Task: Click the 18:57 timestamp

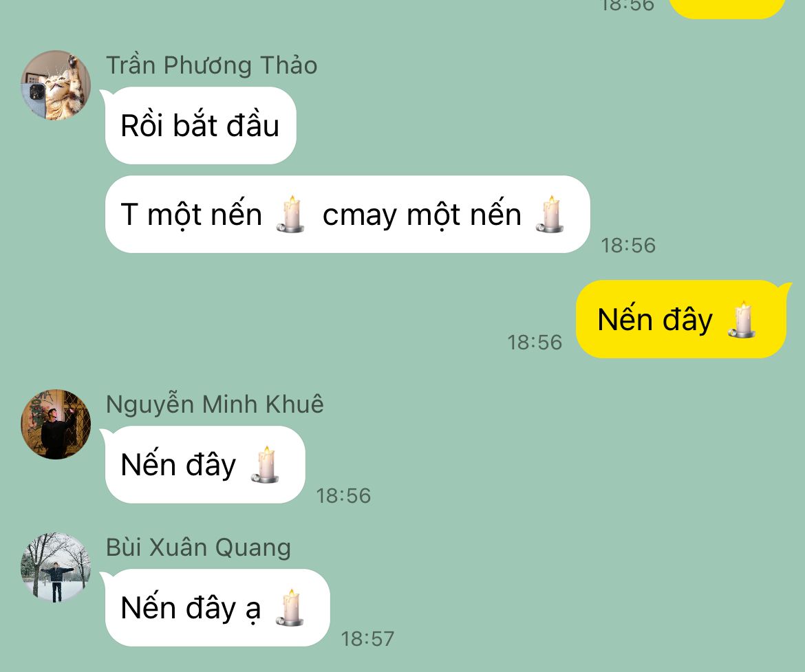Action: pyautogui.click(x=367, y=638)
